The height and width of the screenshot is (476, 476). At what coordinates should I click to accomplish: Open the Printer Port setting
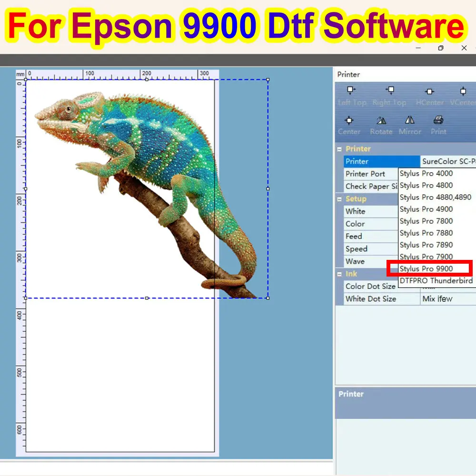pyautogui.click(x=370, y=174)
